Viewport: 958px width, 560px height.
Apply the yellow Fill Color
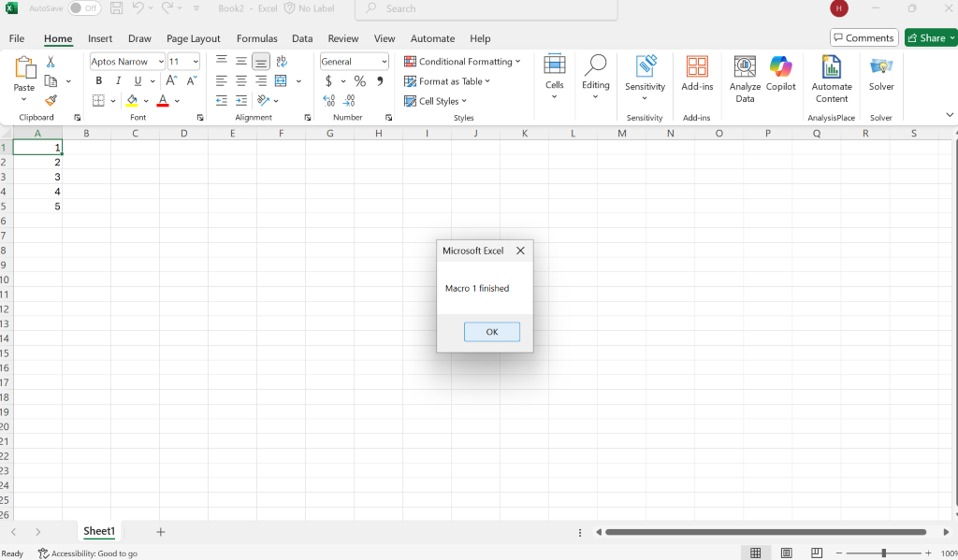(132, 100)
